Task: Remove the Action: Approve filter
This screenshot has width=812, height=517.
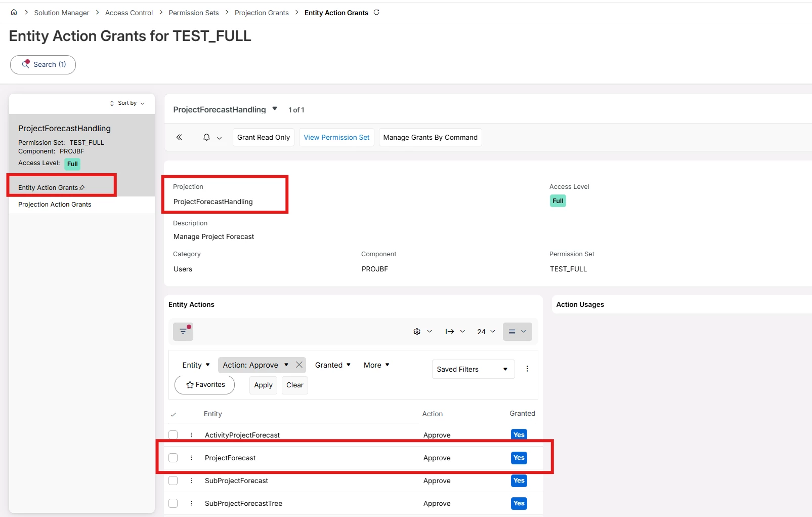Action: (x=299, y=365)
